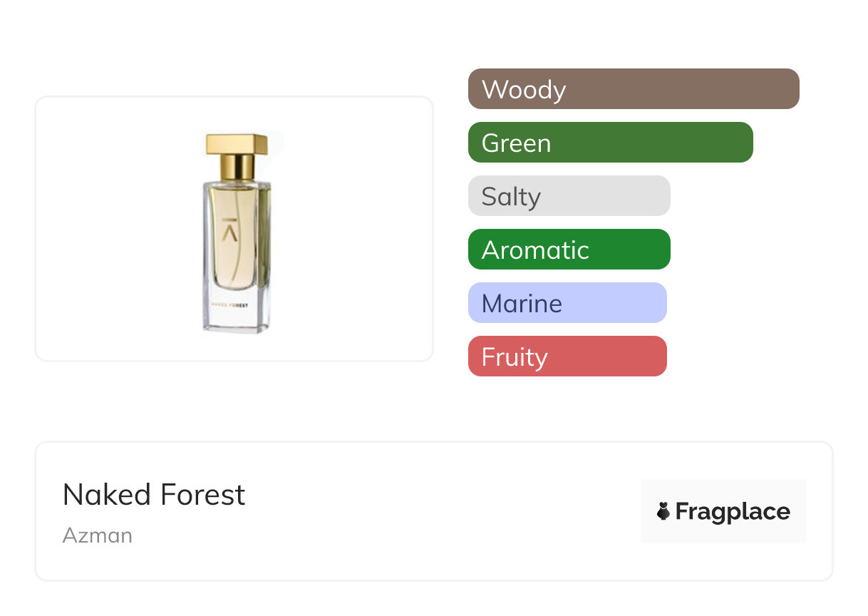Click the gold collar below the bottle cap
868x616 pixels.
[237, 168]
